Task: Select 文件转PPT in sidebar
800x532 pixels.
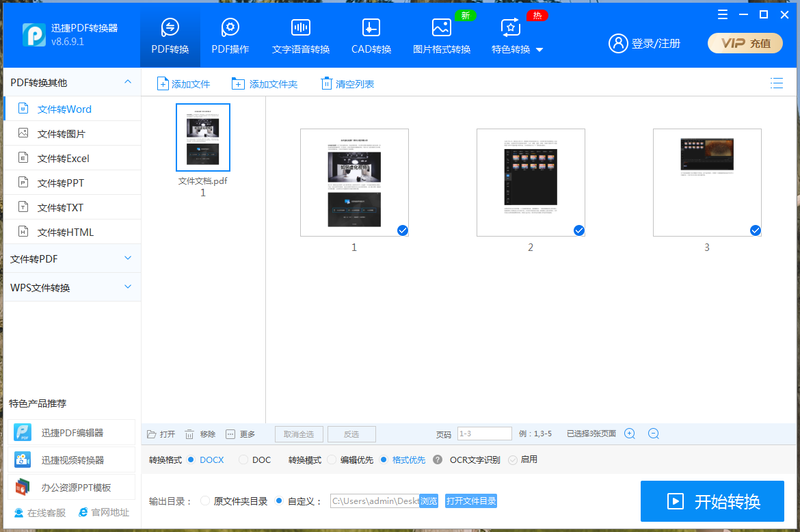Action: click(72, 183)
